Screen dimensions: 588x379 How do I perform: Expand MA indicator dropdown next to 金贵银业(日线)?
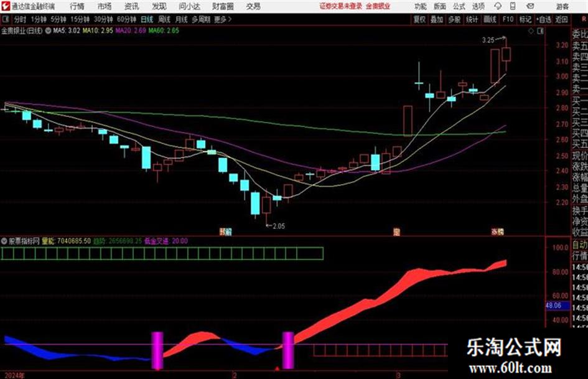(48, 30)
